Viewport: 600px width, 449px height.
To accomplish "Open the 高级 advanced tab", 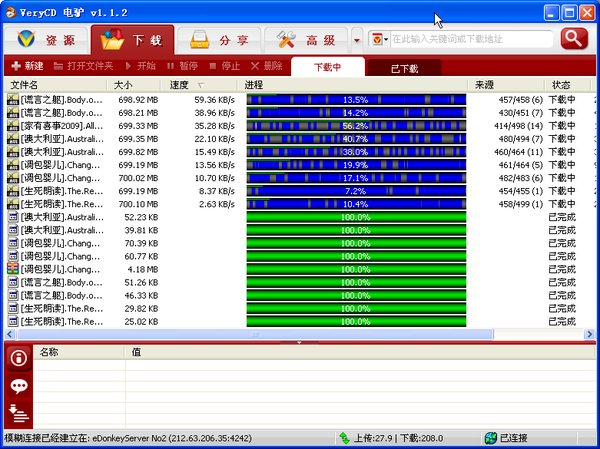I will click(x=306, y=40).
